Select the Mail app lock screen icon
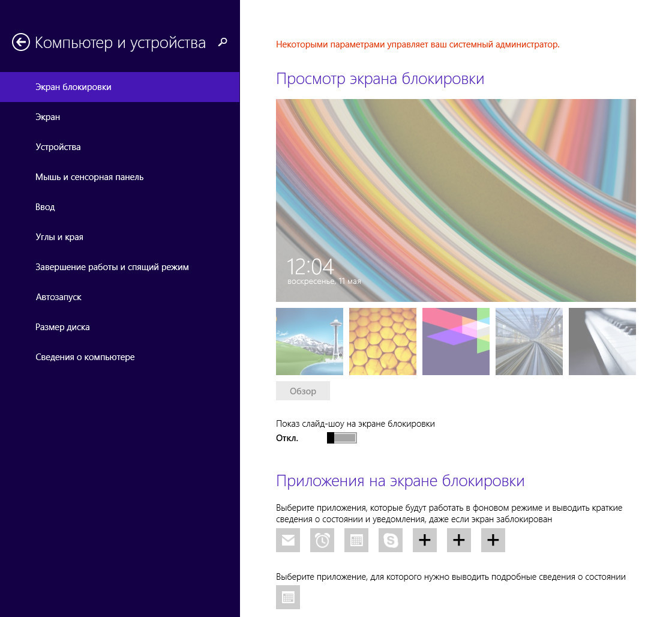 coord(288,540)
